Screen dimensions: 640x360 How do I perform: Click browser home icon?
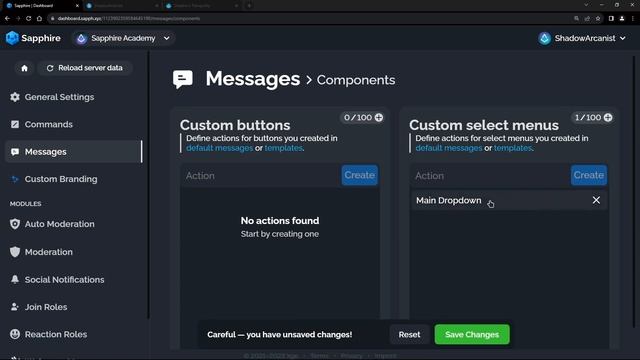pyautogui.click(x=39, y=18)
